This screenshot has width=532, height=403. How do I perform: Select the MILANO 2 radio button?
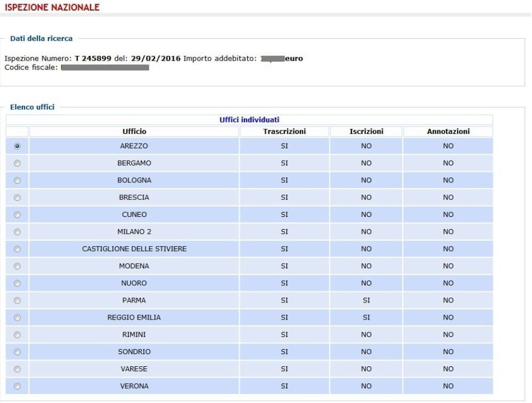tap(17, 232)
